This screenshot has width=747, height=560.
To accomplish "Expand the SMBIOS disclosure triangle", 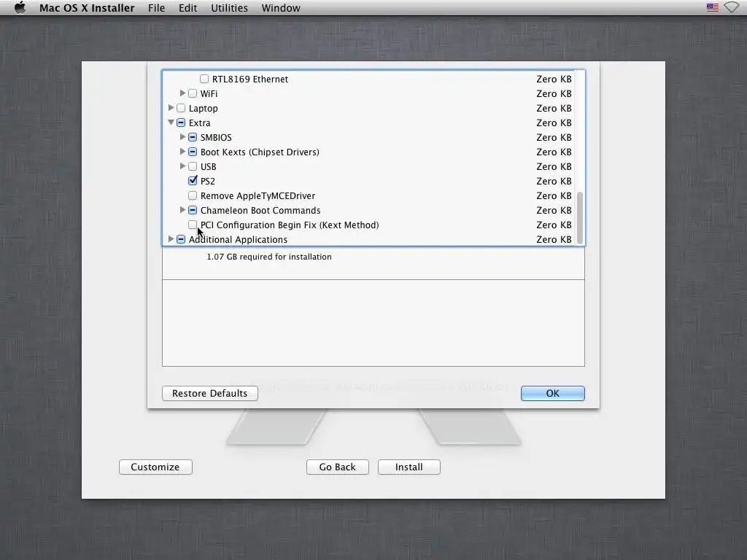I will pyautogui.click(x=182, y=137).
